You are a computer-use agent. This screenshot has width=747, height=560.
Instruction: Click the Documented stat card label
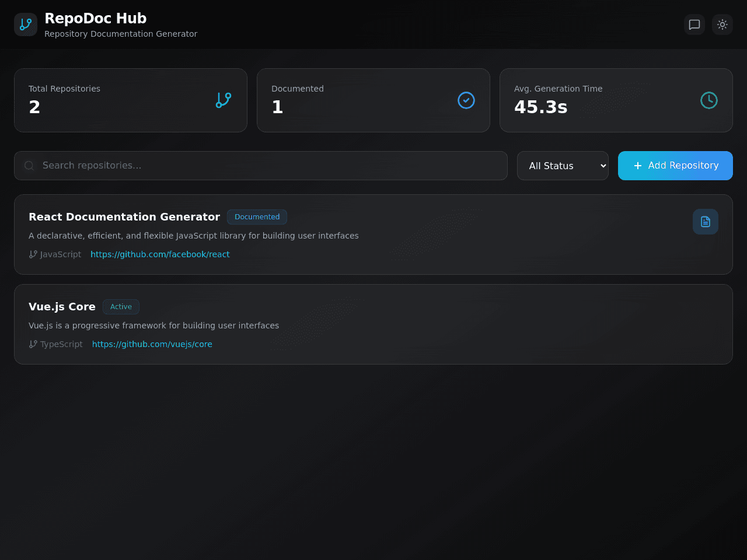(298, 89)
